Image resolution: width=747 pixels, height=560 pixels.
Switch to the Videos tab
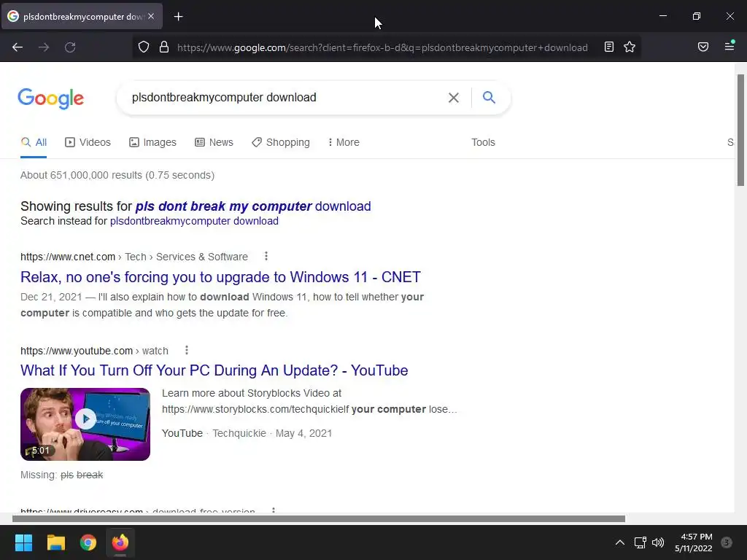click(x=88, y=142)
